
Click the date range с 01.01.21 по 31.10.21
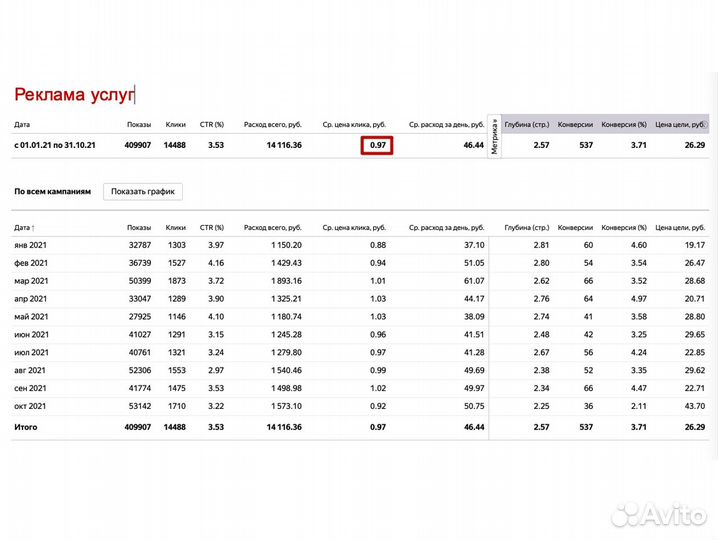pos(54,146)
